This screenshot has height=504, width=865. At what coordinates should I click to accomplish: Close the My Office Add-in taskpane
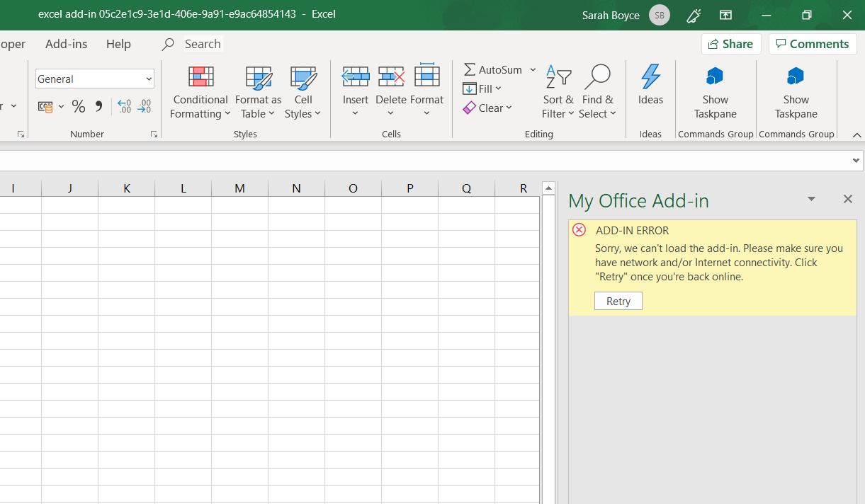847,200
